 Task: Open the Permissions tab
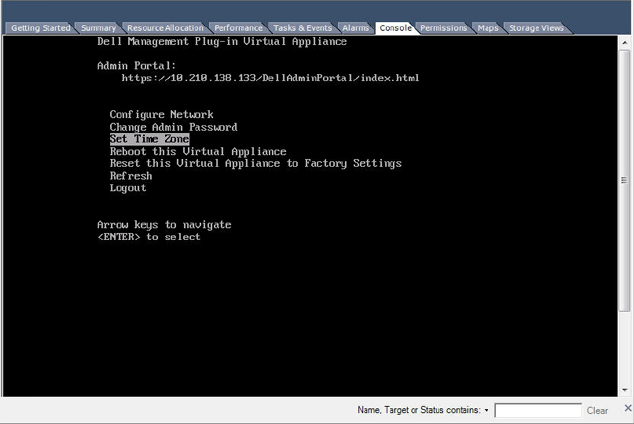tap(444, 28)
